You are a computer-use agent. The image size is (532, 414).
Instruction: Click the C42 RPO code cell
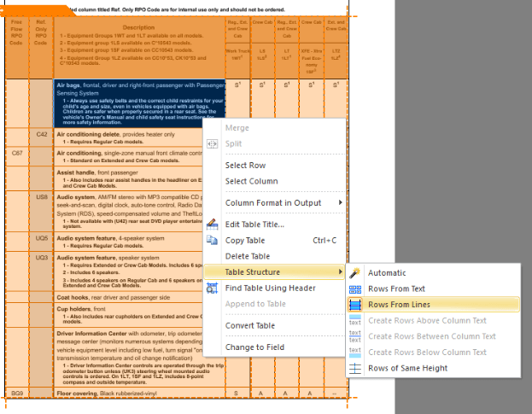coord(42,135)
